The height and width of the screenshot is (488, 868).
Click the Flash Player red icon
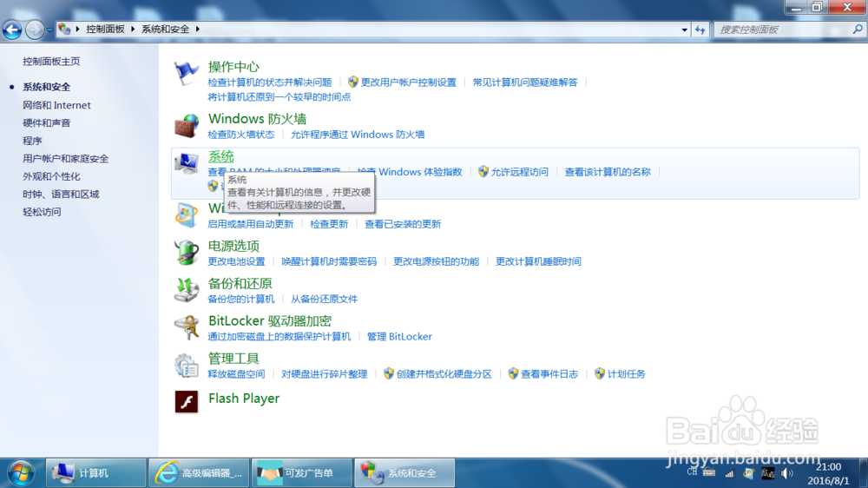point(187,401)
